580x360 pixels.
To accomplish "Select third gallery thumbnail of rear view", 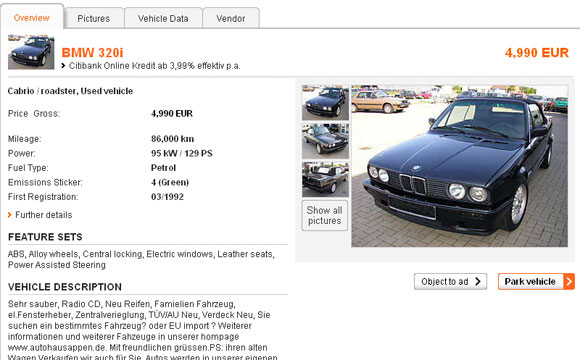I will click(x=325, y=179).
